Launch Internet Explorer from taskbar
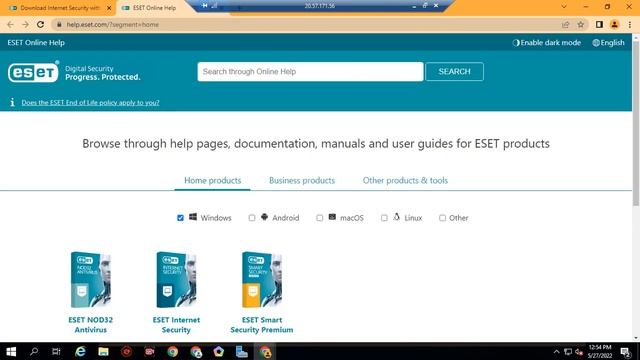 (x=80, y=351)
